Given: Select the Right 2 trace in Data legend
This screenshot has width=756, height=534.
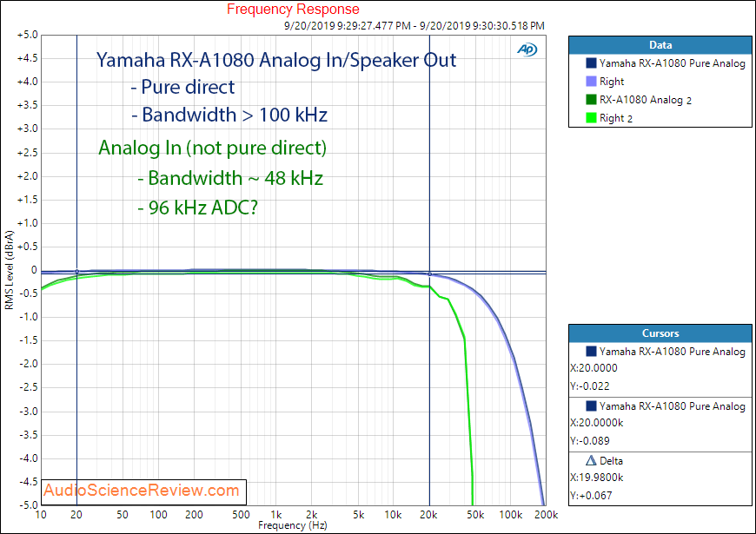Looking at the screenshot, I should (x=616, y=118).
